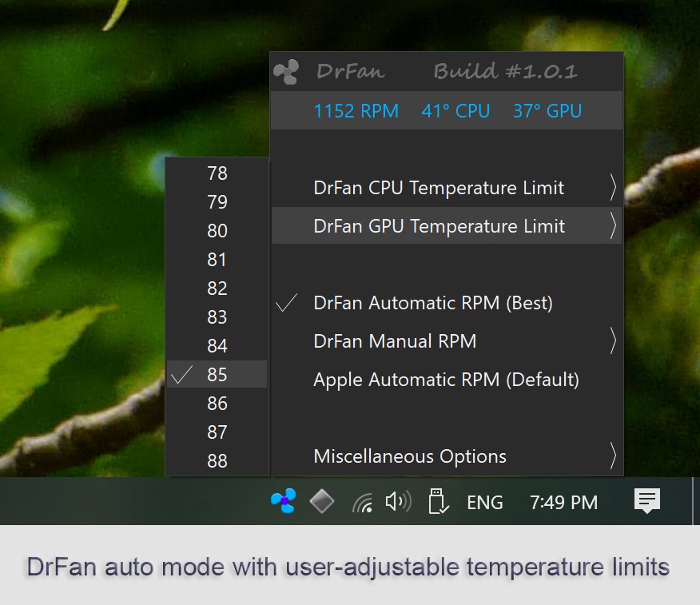Image resolution: width=700 pixels, height=605 pixels.
Task: Set GPU limit to 80
Action: click(x=217, y=231)
